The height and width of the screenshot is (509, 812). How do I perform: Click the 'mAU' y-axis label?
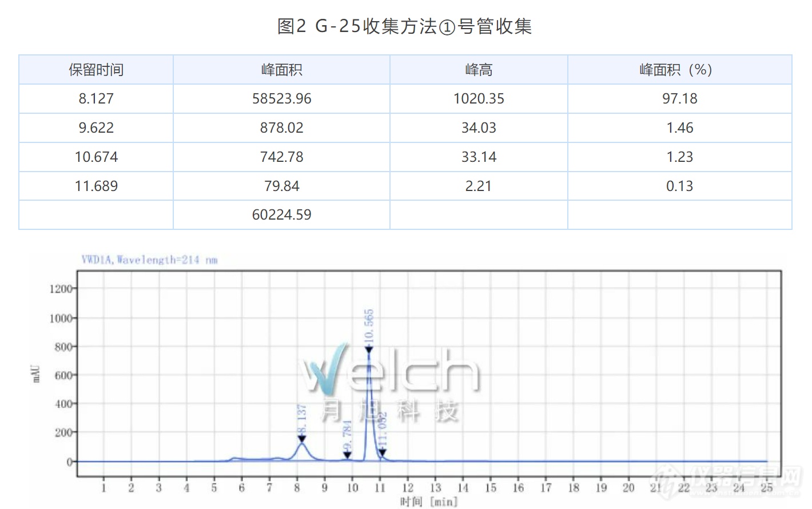tap(37, 373)
